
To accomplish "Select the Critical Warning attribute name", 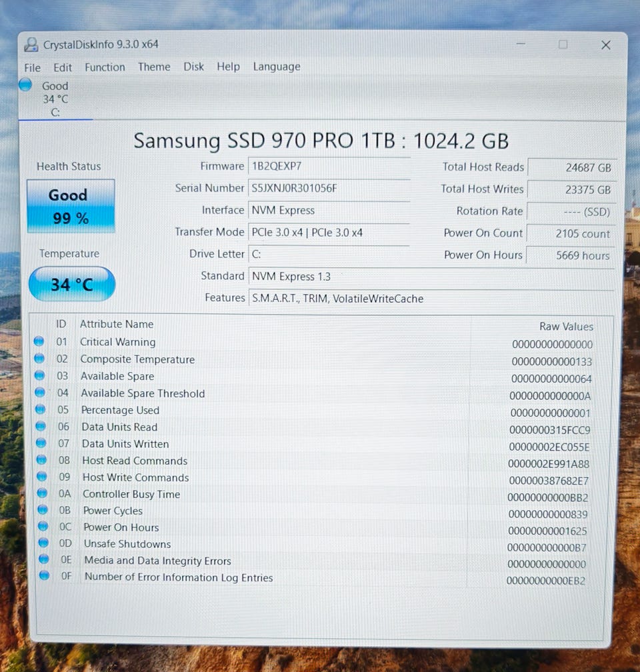I will (x=118, y=342).
